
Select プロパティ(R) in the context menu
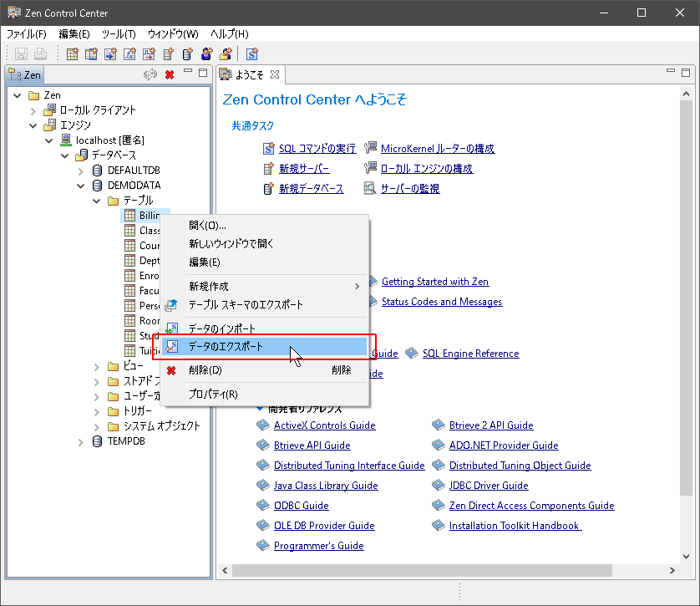click(x=213, y=394)
